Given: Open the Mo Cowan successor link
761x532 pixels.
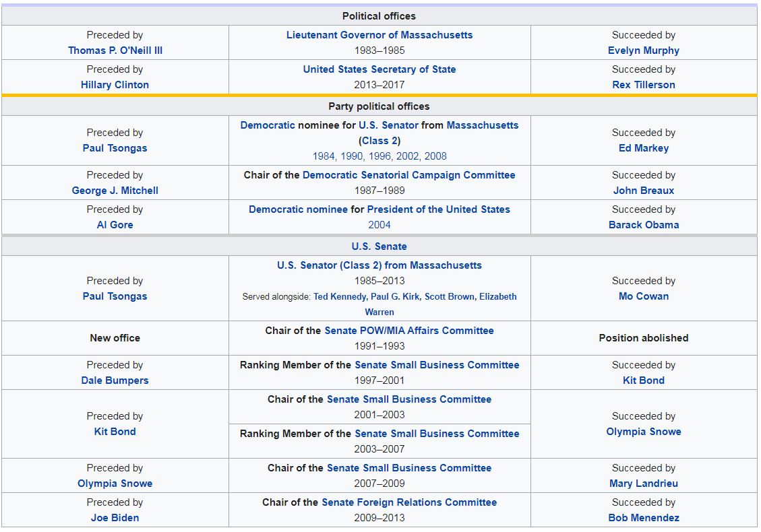Looking at the screenshot, I should tap(643, 296).
